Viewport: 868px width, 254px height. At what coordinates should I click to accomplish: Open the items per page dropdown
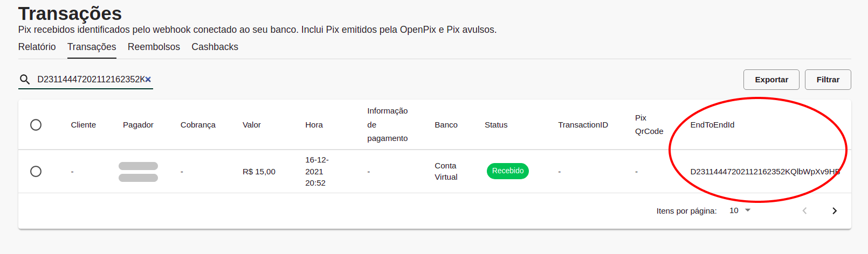click(x=740, y=210)
